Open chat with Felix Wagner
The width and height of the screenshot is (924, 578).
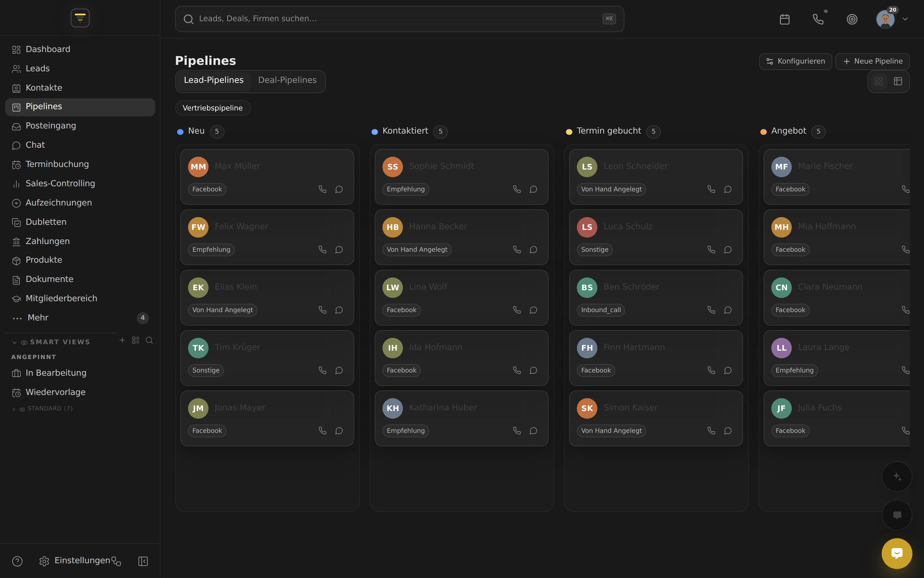tap(339, 250)
